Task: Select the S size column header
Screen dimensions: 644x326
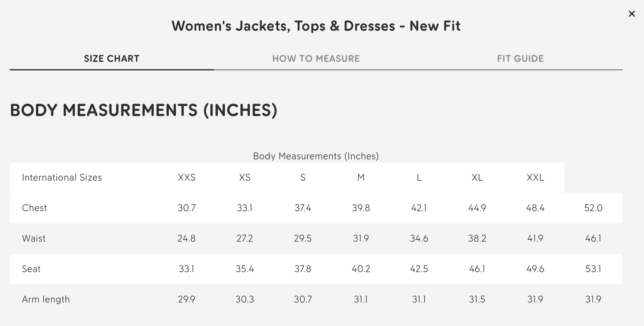Action: pos(303,178)
